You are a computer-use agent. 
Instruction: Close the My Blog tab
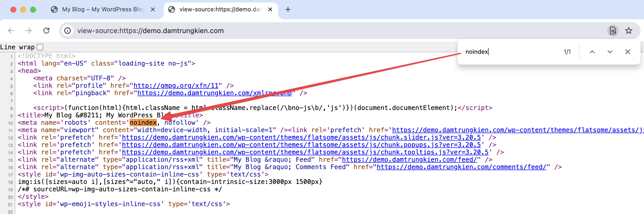click(153, 10)
